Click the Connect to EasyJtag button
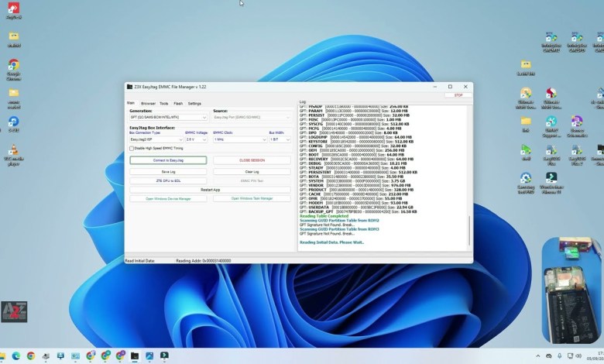Viewport: 604px width, 364px height. tap(168, 160)
